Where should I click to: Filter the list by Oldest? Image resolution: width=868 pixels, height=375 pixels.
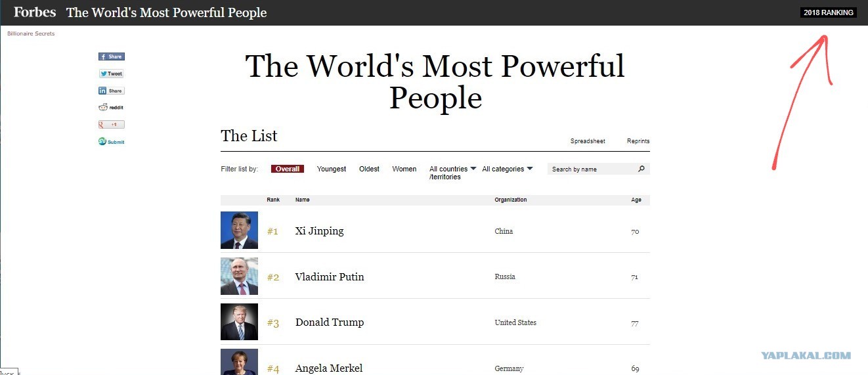369,169
